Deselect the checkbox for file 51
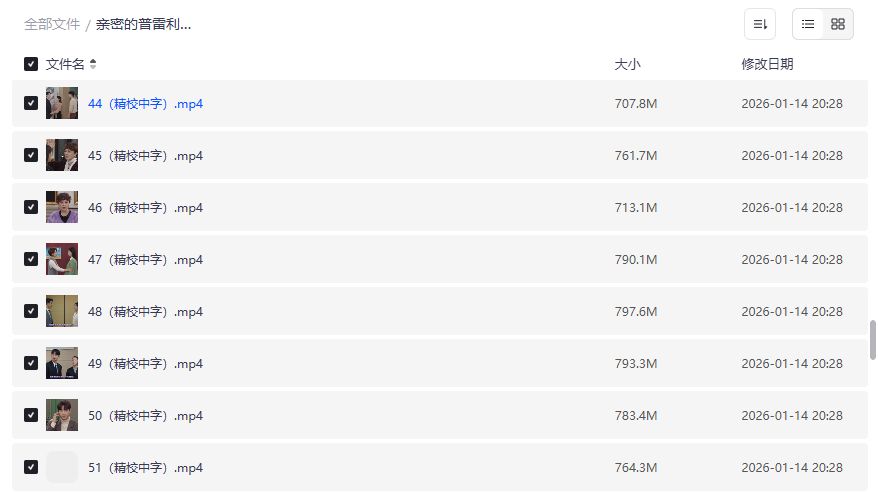This screenshot has height=495, width=878. click(31, 467)
